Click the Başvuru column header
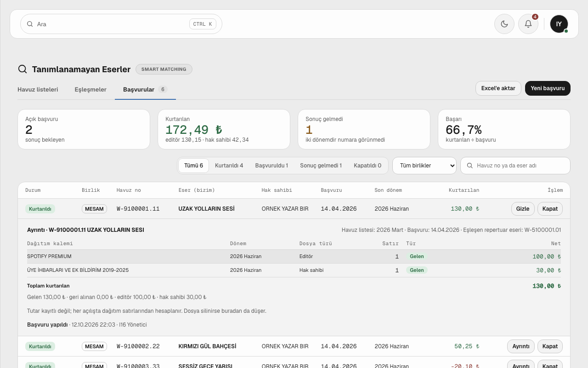 click(331, 190)
